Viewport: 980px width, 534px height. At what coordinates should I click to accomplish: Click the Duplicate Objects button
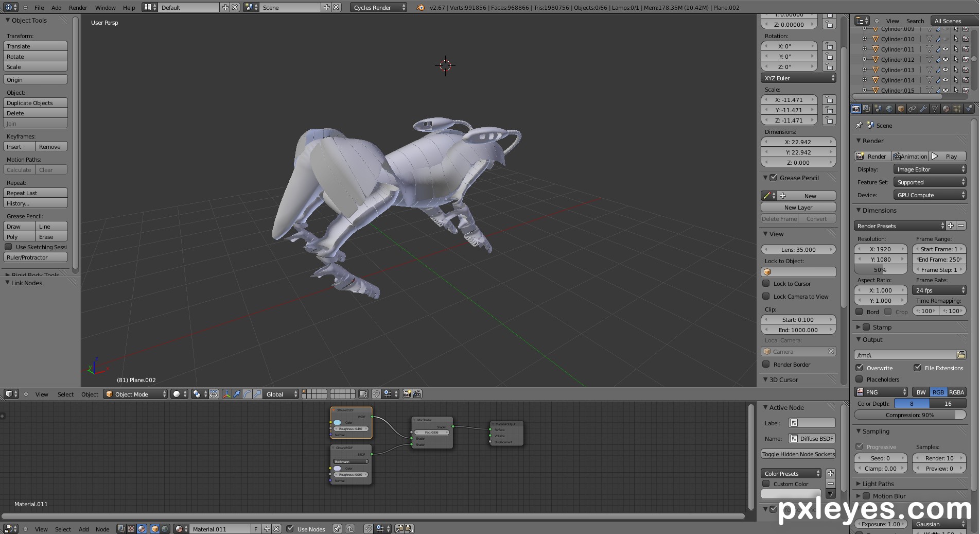coord(36,102)
